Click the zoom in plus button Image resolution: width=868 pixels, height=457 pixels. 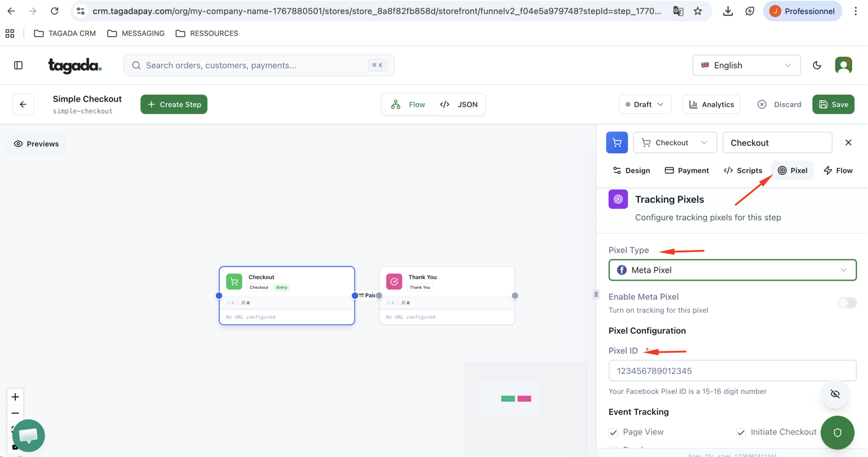pos(15,397)
